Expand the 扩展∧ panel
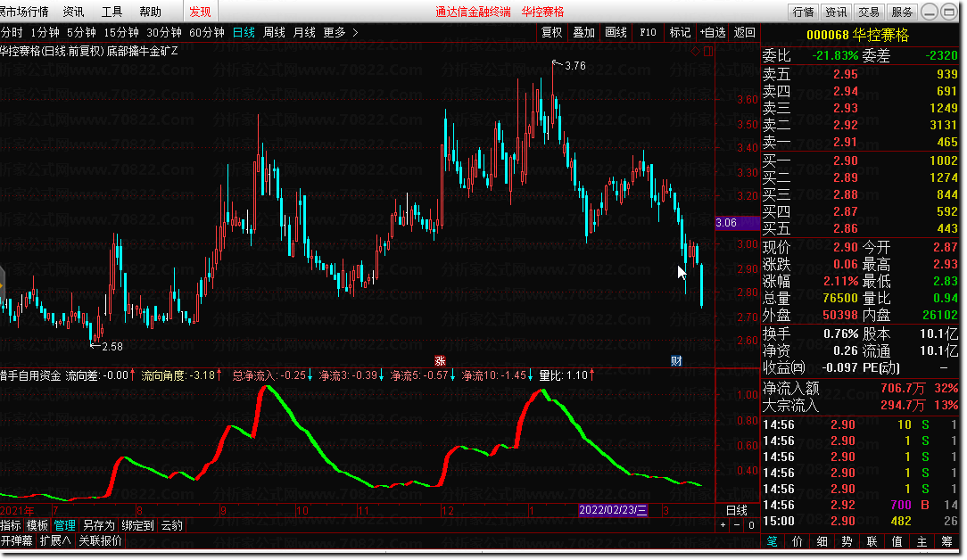The width and height of the screenshot is (967, 560). [55, 541]
